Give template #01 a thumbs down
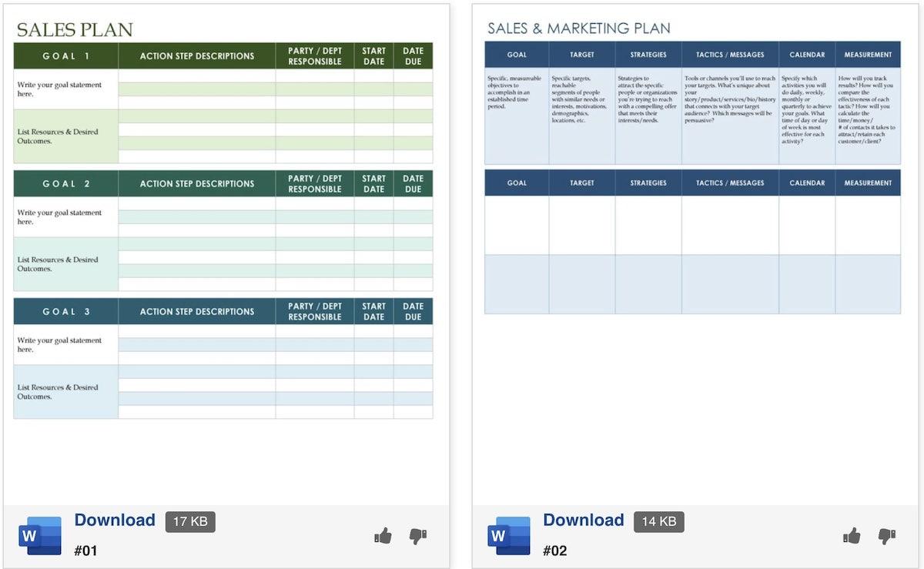 point(417,536)
